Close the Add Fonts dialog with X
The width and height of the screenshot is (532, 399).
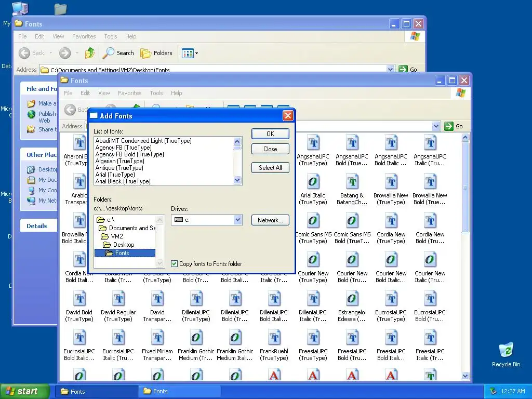point(288,116)
